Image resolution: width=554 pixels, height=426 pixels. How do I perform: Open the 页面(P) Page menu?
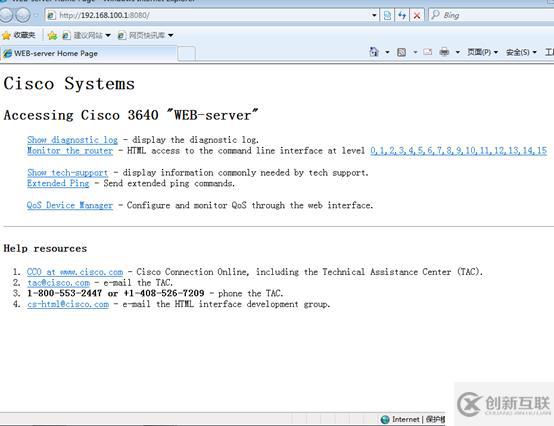coord(482,52)
